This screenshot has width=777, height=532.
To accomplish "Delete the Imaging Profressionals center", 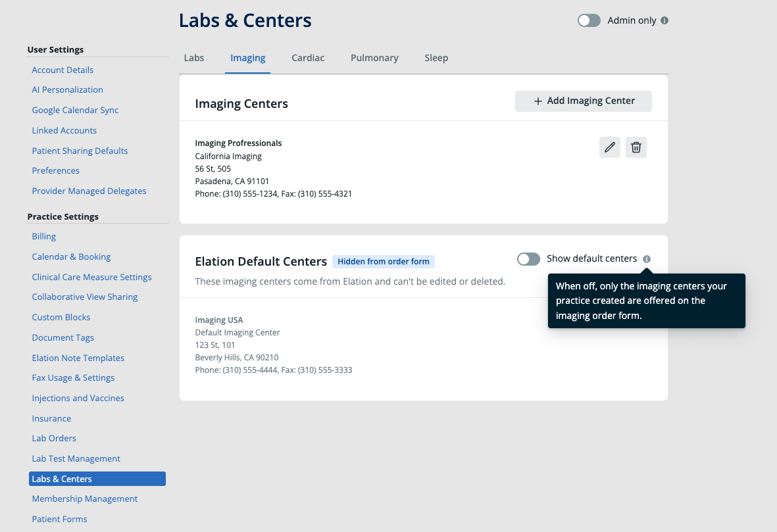I will (636, 147).
